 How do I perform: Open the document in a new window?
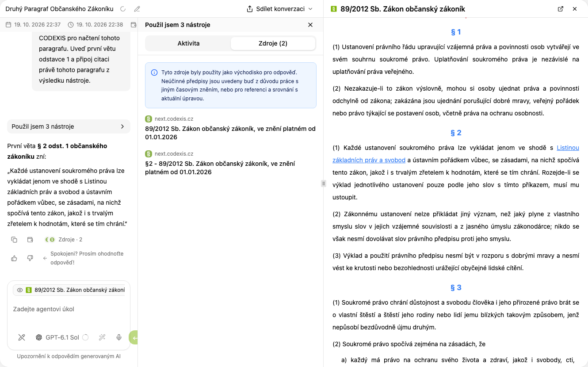561,9
